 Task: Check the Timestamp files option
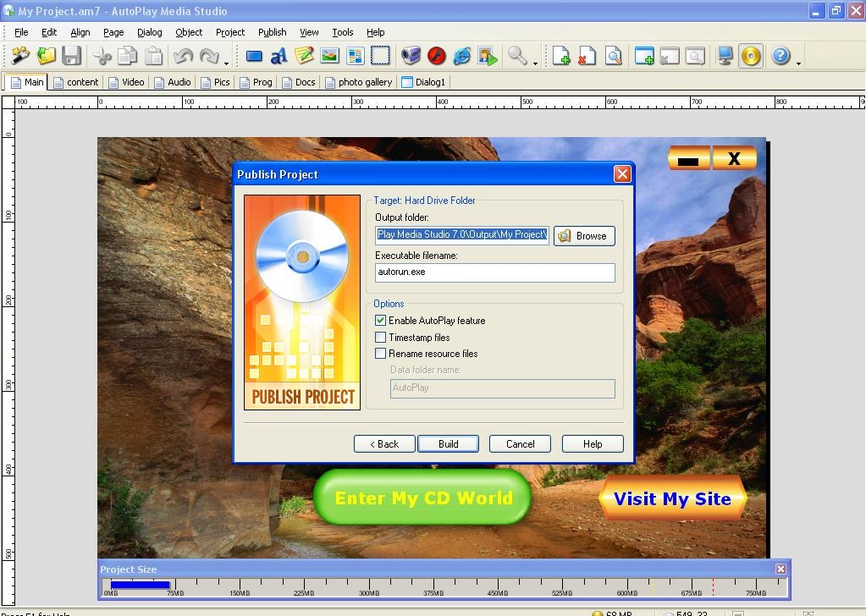(381, 337)
